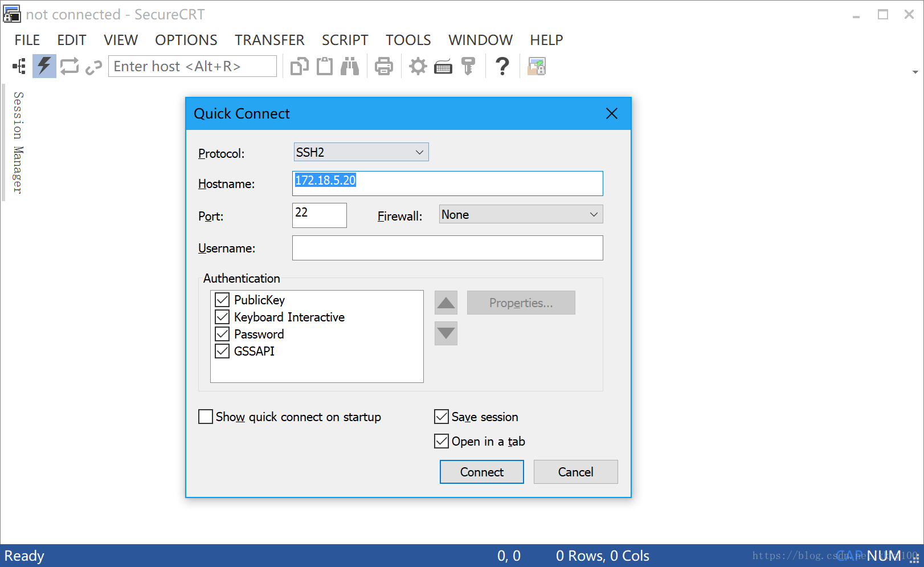
Task: Click the Ready status bar text
Action: point(24,556)
